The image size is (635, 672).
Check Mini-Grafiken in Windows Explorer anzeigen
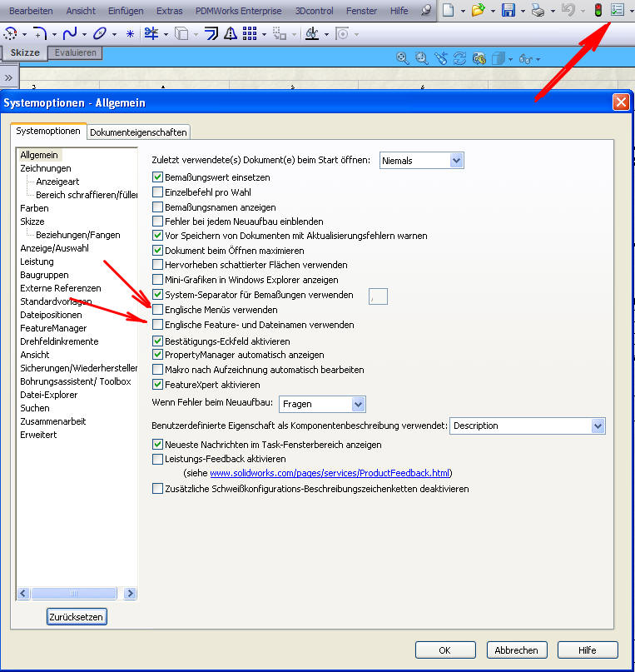pos(157,280)
